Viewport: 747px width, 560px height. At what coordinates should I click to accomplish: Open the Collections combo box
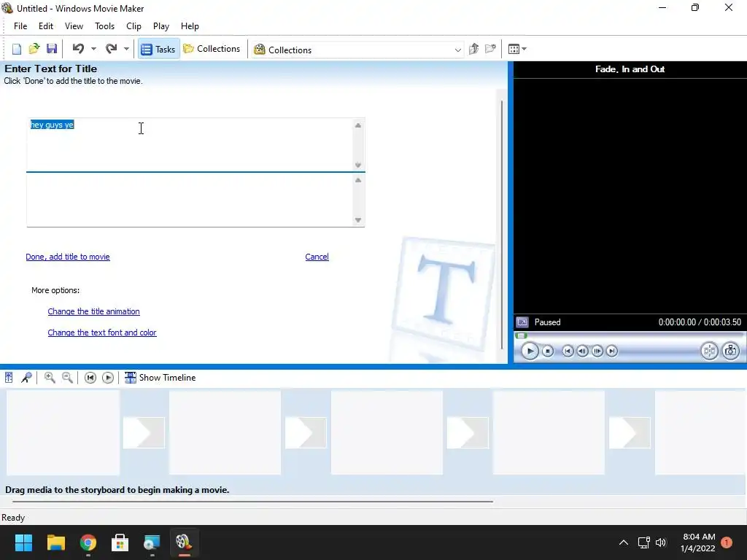[357, 50]
